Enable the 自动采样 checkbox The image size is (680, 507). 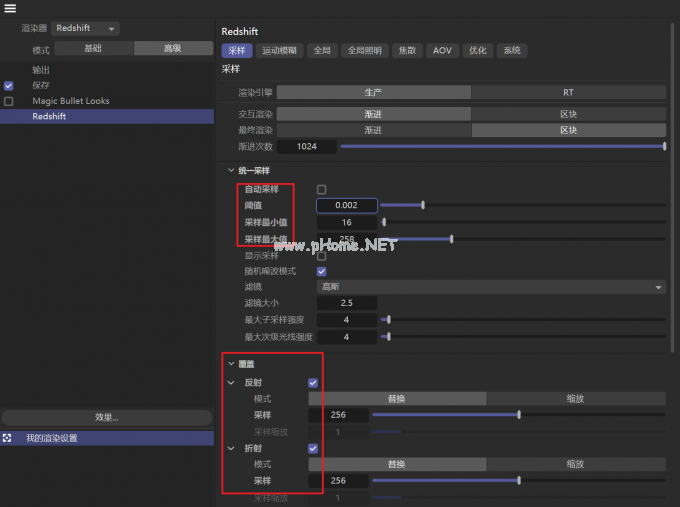(x=321, y=190)
